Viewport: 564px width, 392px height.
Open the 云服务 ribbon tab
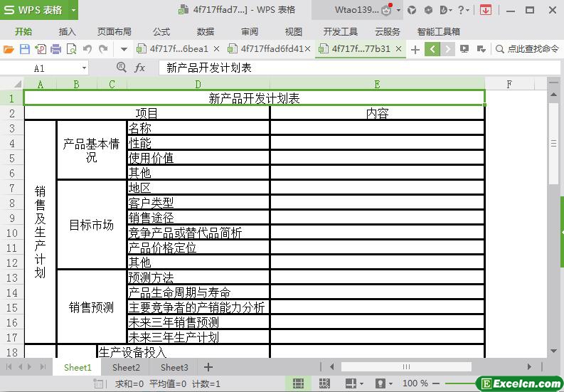[x=388, y=32]
